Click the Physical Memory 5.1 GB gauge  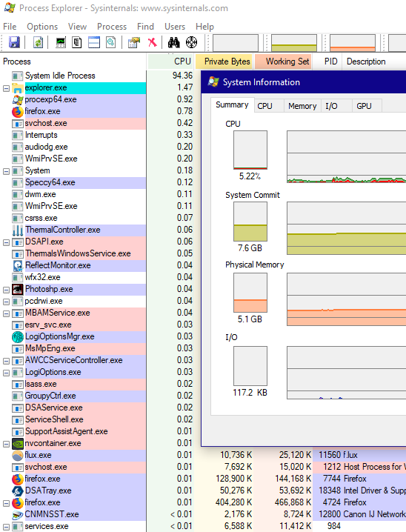pyautogui.click(x=250, y=293)
